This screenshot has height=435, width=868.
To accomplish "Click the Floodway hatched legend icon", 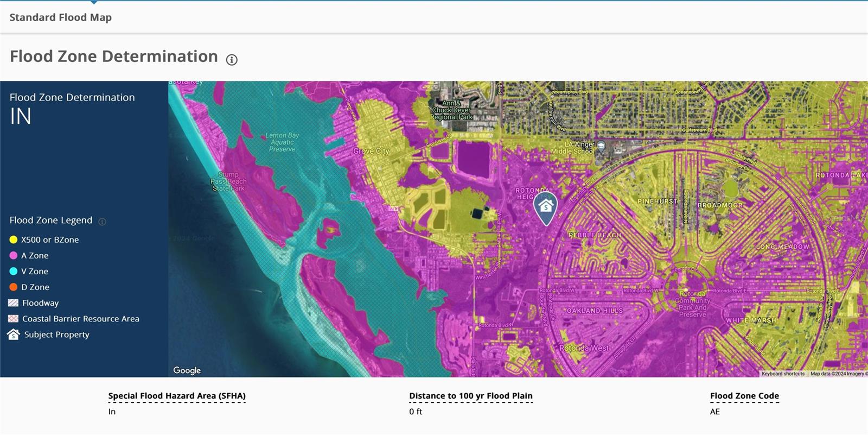I will [14, 302].
